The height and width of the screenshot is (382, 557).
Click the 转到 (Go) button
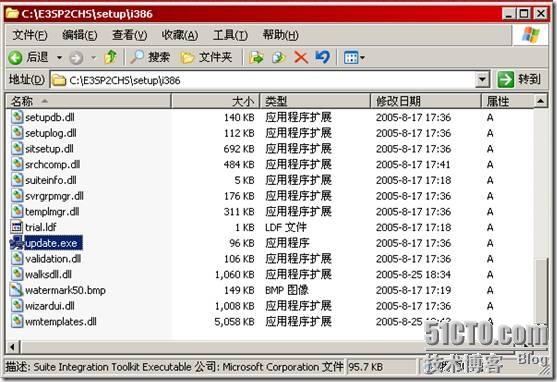coord(520,80)
